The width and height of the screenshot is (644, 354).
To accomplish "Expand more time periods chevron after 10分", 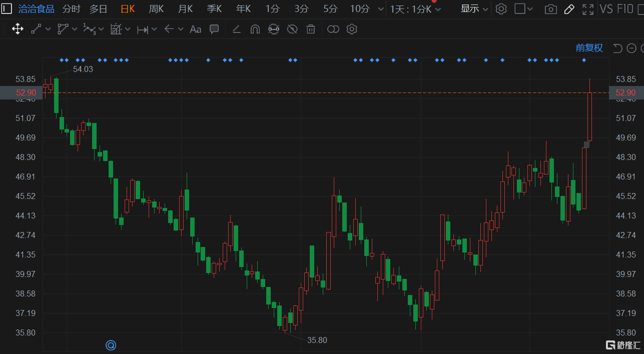I will coord(381,9).
